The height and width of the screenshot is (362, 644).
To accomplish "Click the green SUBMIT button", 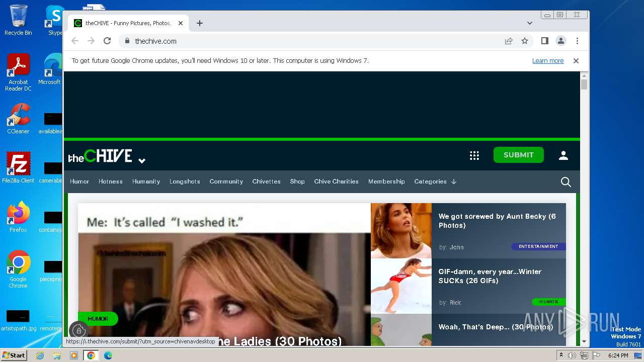I will click(519, 155).
